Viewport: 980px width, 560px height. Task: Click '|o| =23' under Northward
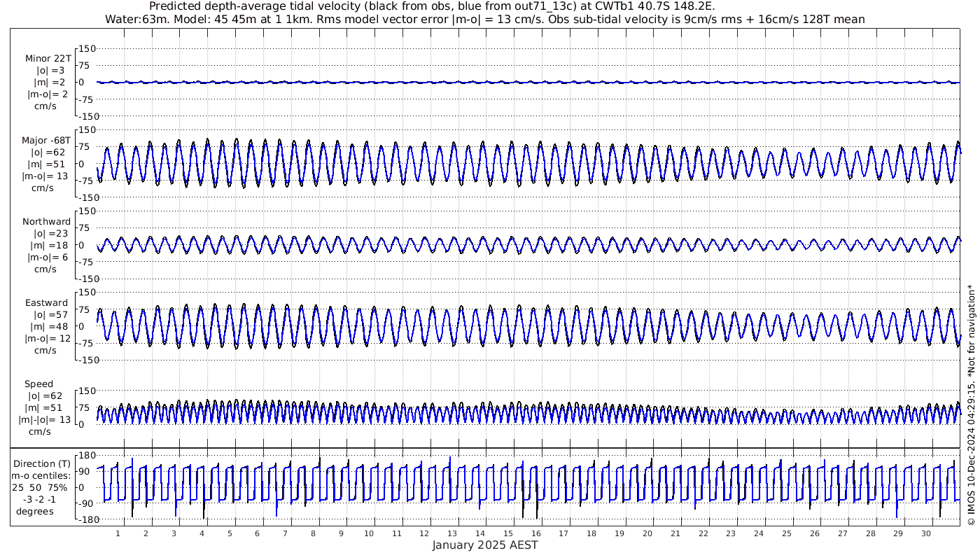tap(50, 233)
